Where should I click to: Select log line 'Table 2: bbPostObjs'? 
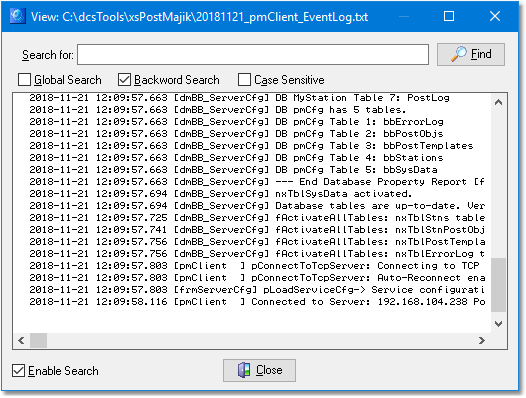click(x=236, y=134)
